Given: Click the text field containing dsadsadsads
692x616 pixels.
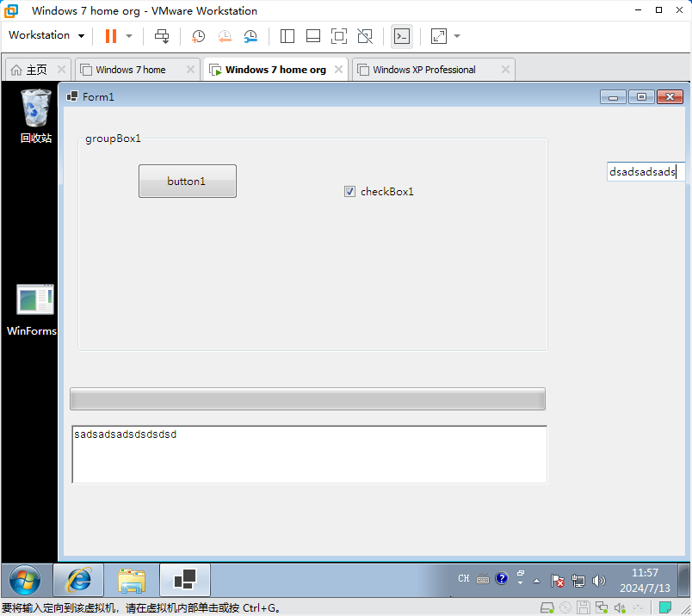Looking at the screenshot, I should click(645, 172).
